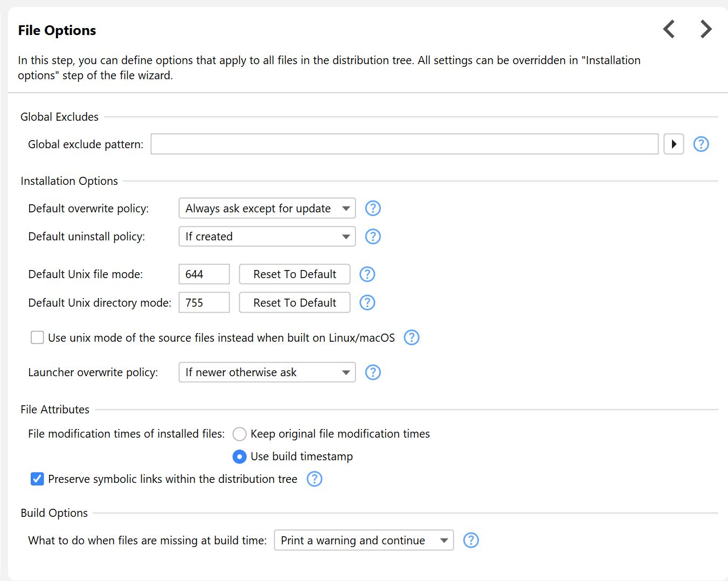Open help for Default Unix file mode
The width and height of the screenshot is (728, 581).
[367, 274]
